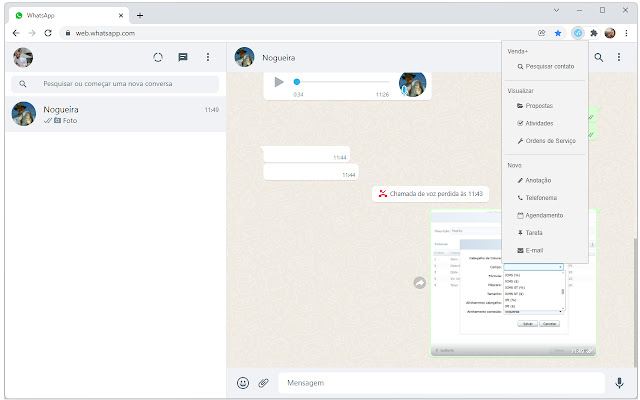The image size is (640, 400).
Task: Reload the WhatsApp Web page
Action: click(x=48, y=33)
